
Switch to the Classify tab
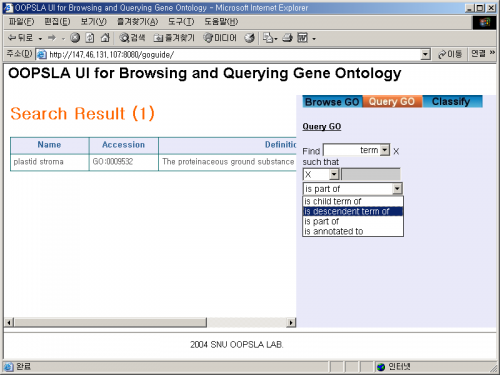[x=452, y=102]
